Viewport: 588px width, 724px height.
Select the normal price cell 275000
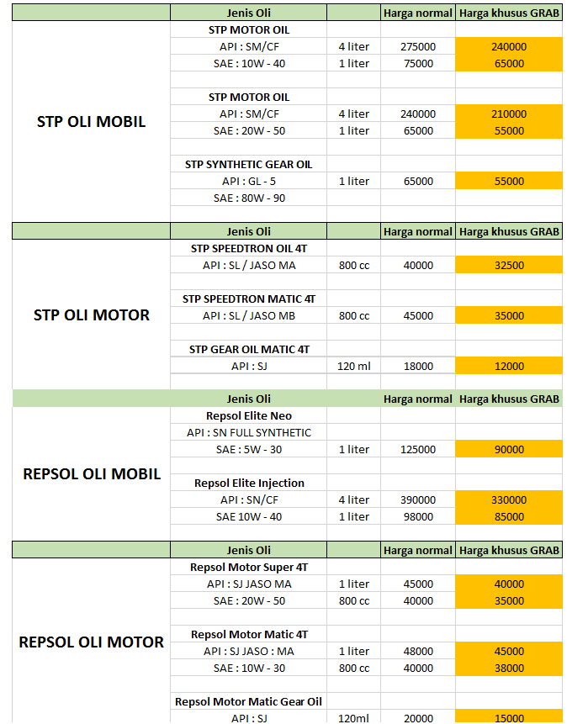[x=418, y=46]
